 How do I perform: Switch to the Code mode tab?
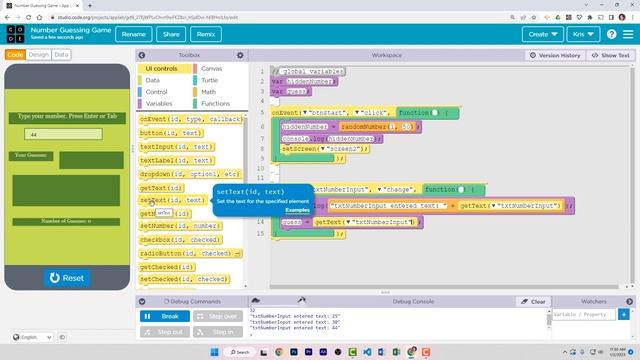tap(15, 55)
